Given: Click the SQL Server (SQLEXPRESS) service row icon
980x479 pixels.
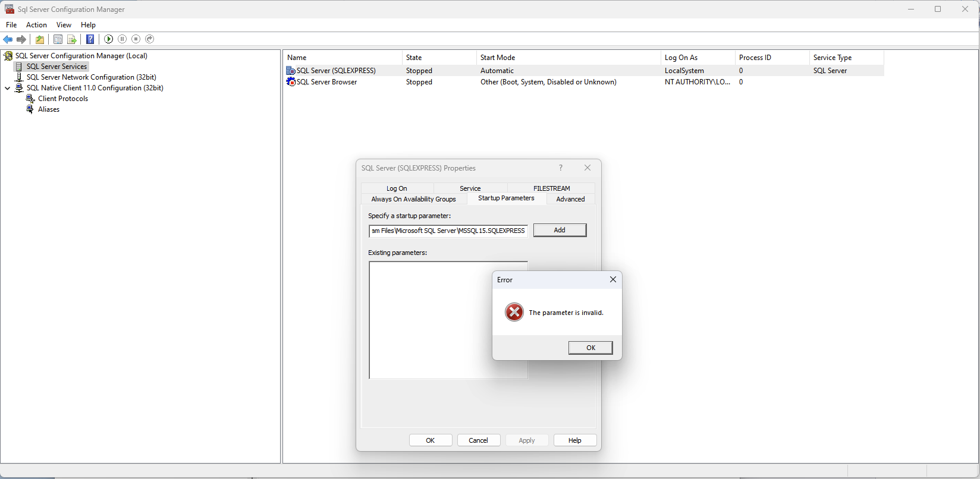Looking at the screenshot, I should point(291,71).
